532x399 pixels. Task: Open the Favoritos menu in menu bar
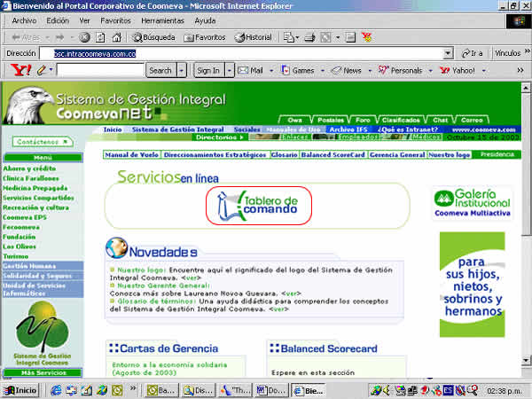point(115,20)
